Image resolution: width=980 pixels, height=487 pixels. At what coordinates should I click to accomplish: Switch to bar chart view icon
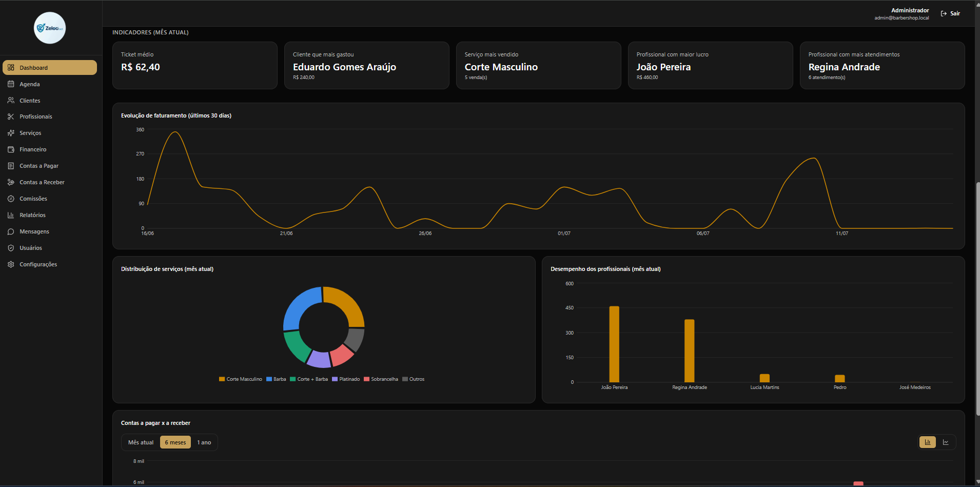point(928,442)
